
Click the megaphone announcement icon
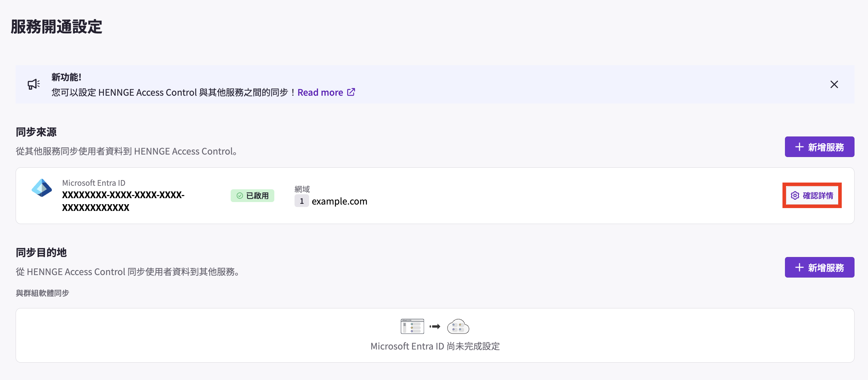[34, 84]
